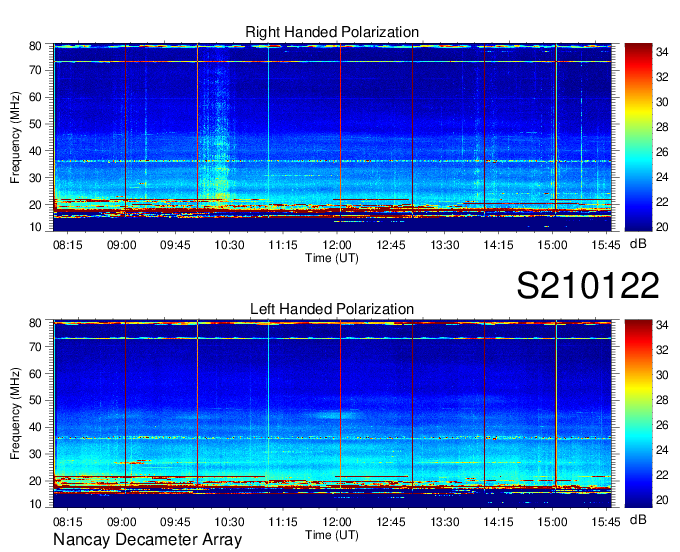Click the 28 value on Right Handed color bar
The image size is (680, 552).
[x=662, y=127]
